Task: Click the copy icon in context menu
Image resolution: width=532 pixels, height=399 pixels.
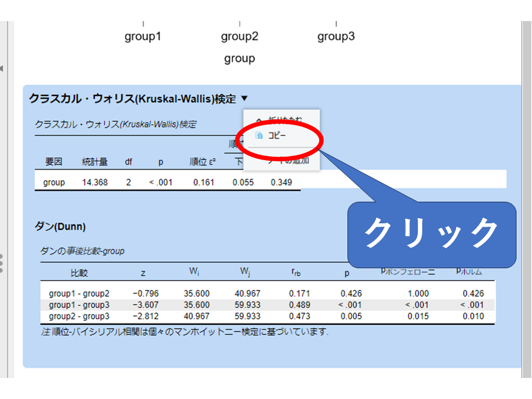Action: tap(259, 136)
